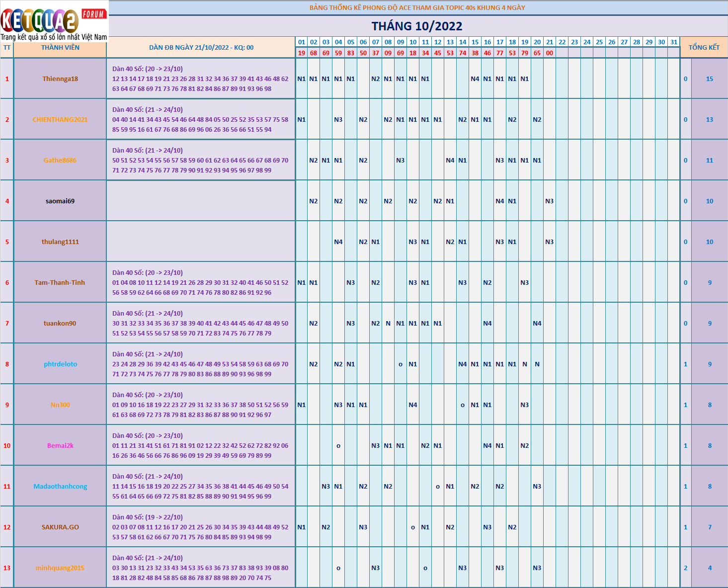Select member name CHIENTHANG2021
This screenshot has width=728, height=588.
coord(60,119)
